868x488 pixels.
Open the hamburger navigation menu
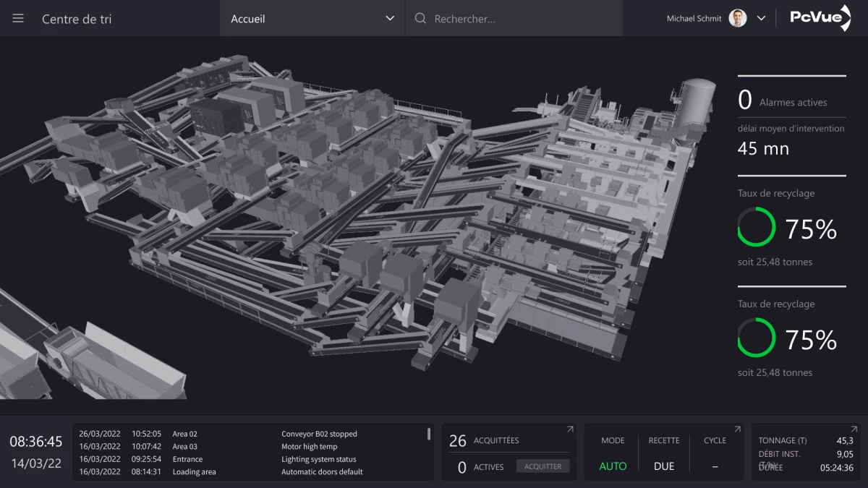pos(18,19)
